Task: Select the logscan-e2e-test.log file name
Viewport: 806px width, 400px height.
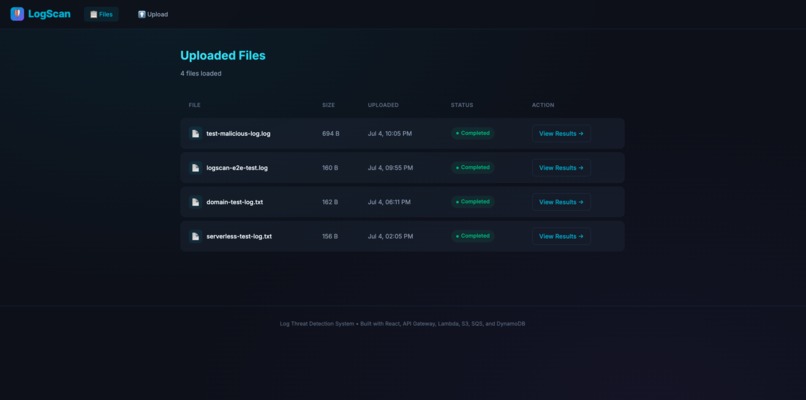Action: tap(237, 168)
